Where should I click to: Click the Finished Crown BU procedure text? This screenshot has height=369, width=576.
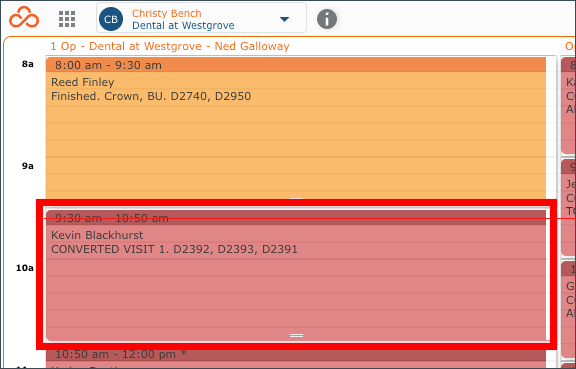click(x=151, y=96)
